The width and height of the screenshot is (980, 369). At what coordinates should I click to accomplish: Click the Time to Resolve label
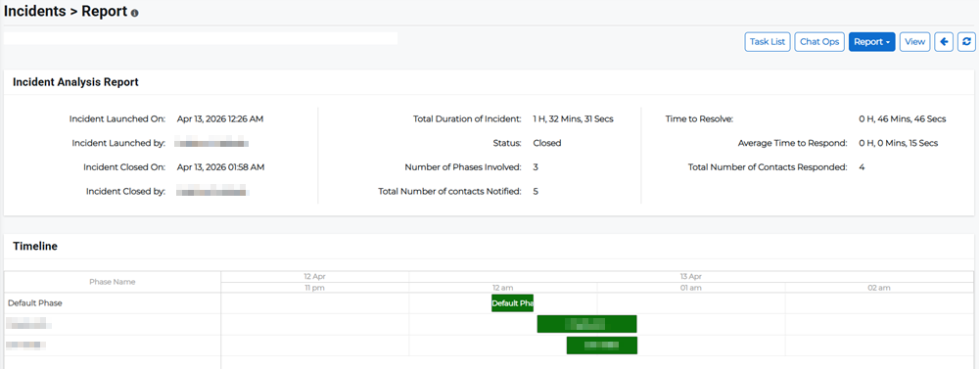point(699,118)
